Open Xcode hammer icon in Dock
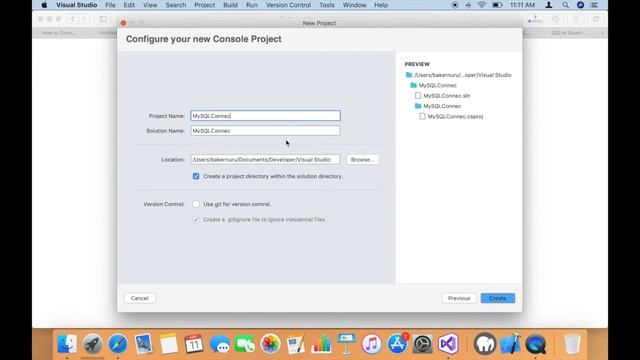 pos(510,344)
